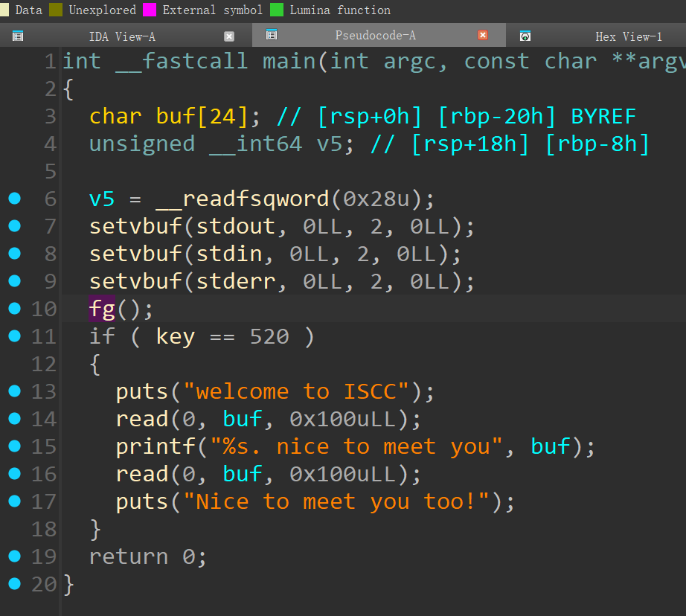Click the IDA View-A tab icon
Viewport: 686px width, 616px height.
pyautogui.click(x=18, y=36)
